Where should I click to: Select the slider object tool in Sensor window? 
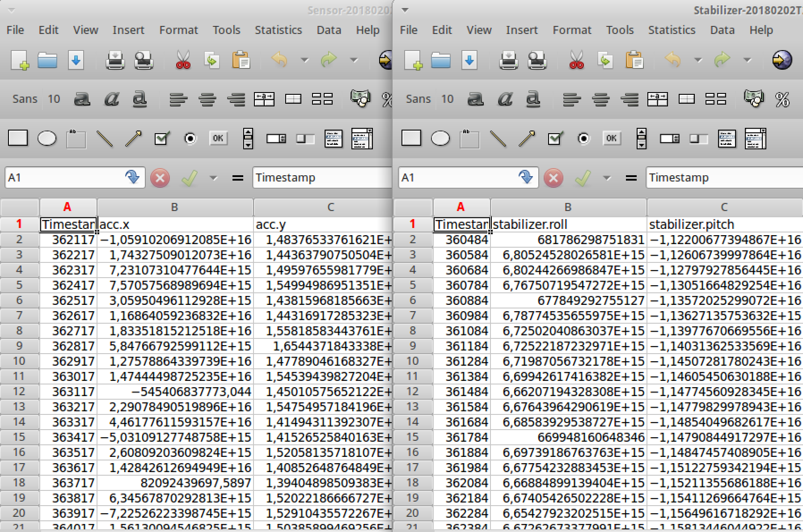305,139
